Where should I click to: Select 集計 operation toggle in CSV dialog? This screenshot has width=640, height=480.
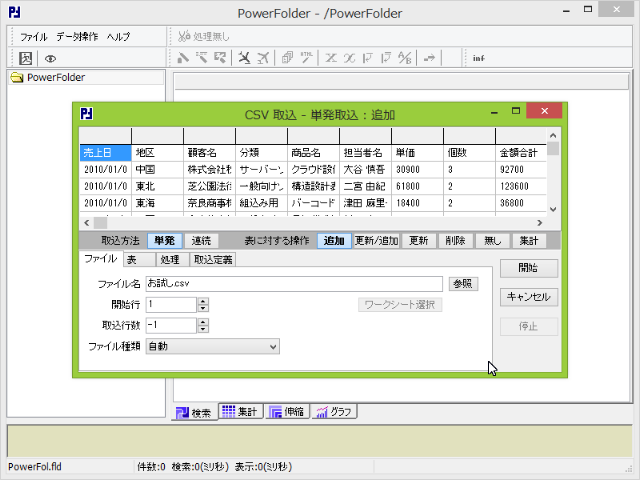[529, 241]
